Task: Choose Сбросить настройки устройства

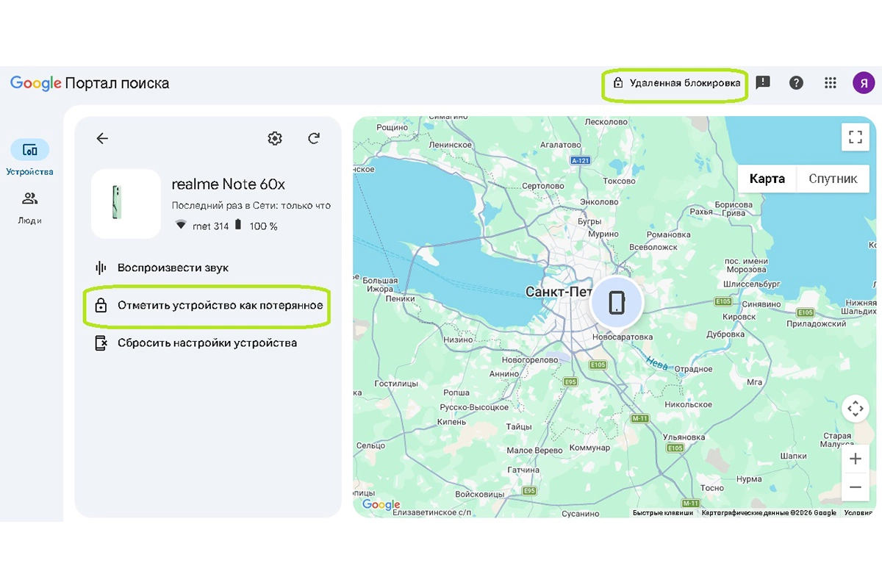Action: tap(196, 343)
